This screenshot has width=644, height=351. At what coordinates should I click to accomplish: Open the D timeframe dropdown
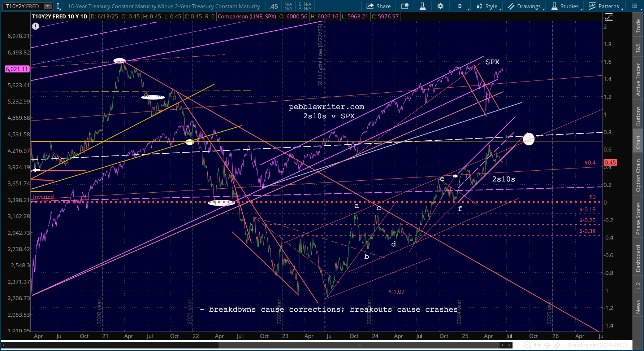tap(462, 6)
